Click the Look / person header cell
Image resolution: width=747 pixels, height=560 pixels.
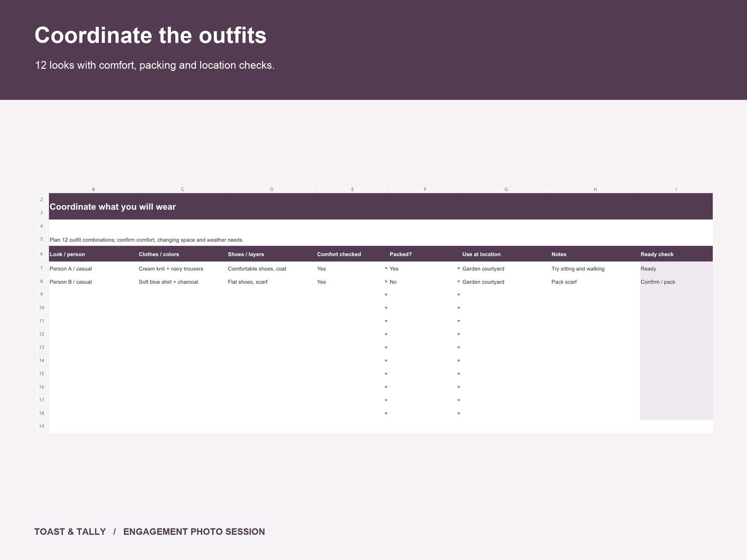pyautogui.click(x=93, y=254)
